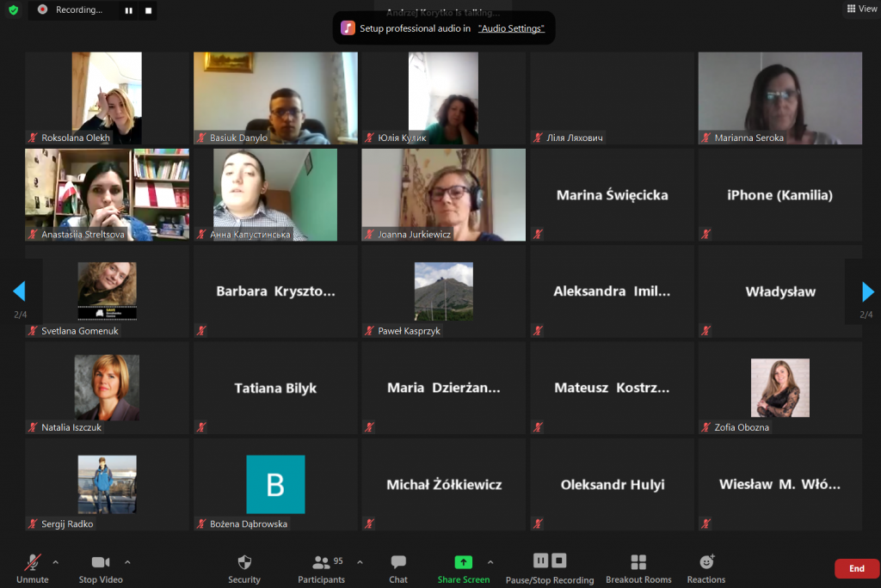Expand audio options arrow beside Unmute
This screenshot has height=588, width=881.
click(x=56, y=562)
